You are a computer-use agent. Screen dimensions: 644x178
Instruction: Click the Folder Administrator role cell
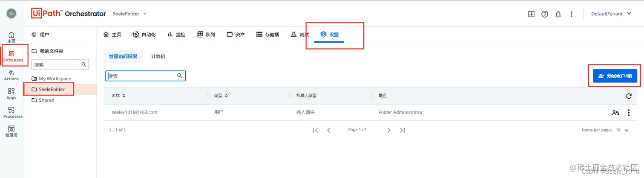click(x=400, y=113)
